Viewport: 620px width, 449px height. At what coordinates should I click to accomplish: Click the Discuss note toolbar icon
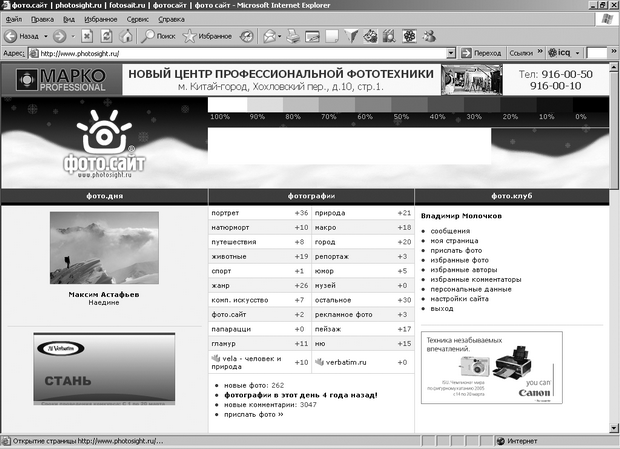[332, 36]
